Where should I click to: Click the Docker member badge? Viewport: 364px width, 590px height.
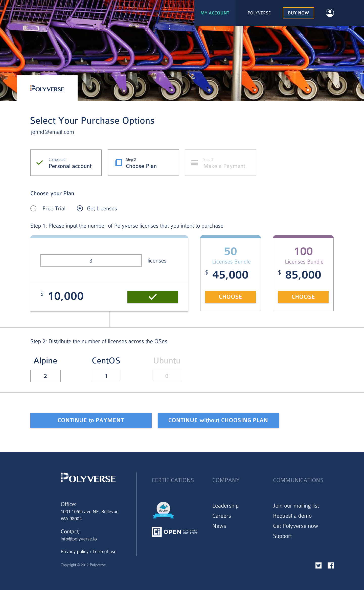pyautogui.click(x=163, y=510)
